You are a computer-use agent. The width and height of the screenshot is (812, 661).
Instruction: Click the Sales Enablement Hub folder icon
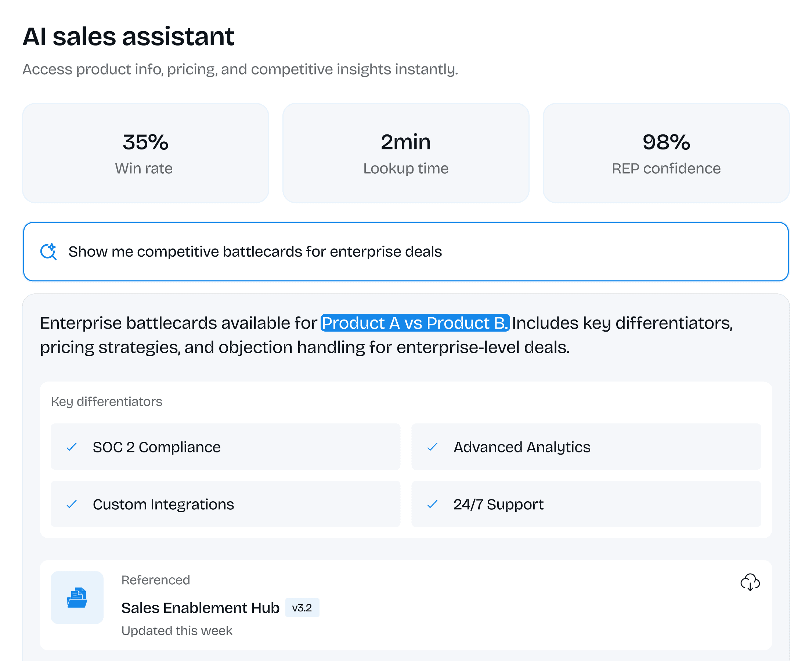click(77, 597)
